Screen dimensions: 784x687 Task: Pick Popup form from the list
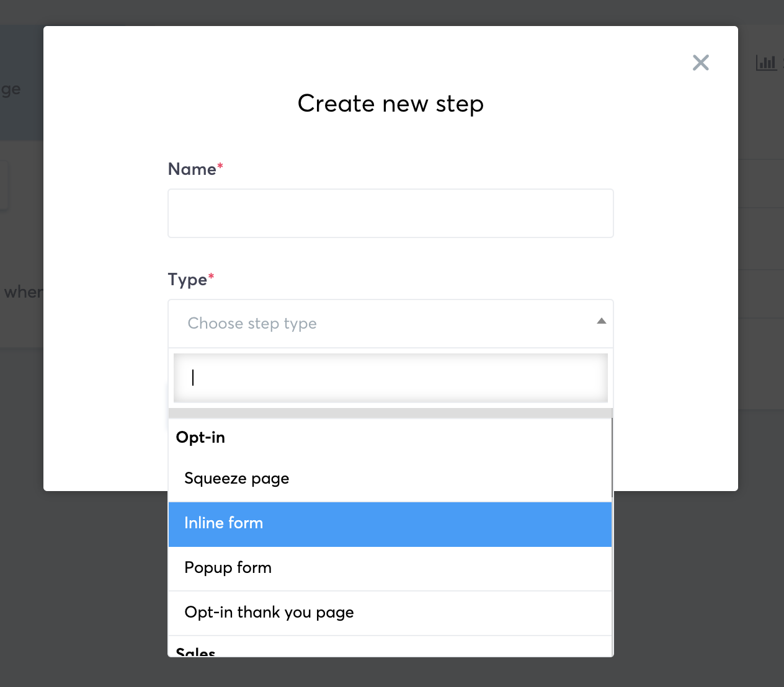coord(228,568)
